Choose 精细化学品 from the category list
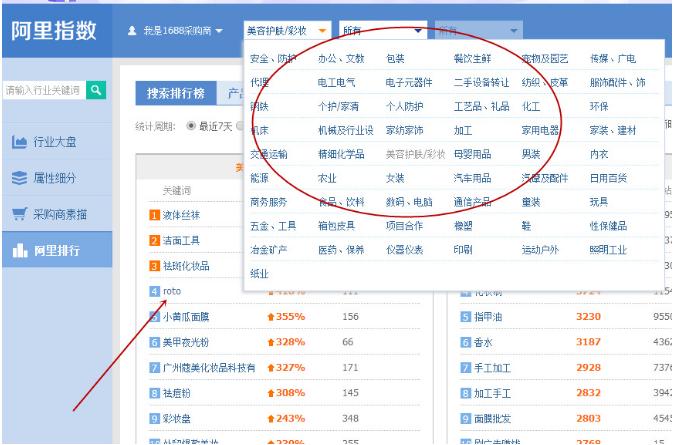 pyautogui.click(x=341, y=154)
